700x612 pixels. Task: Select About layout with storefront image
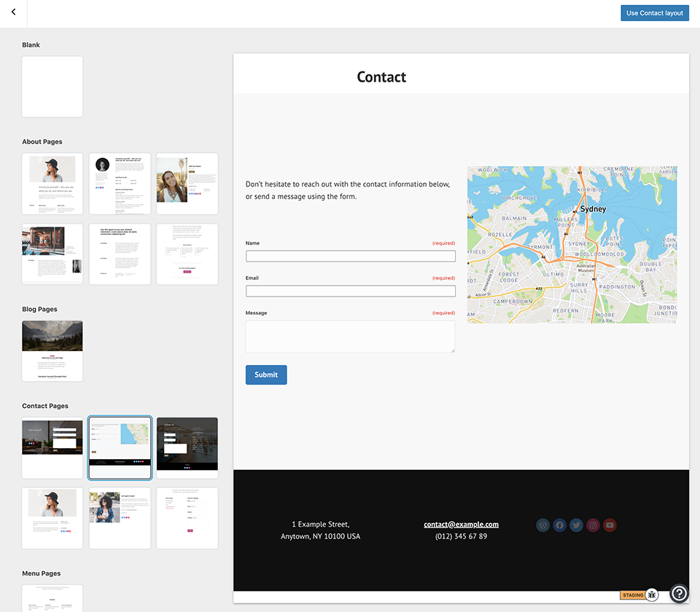pyautogui.click(x=52, y=254)
